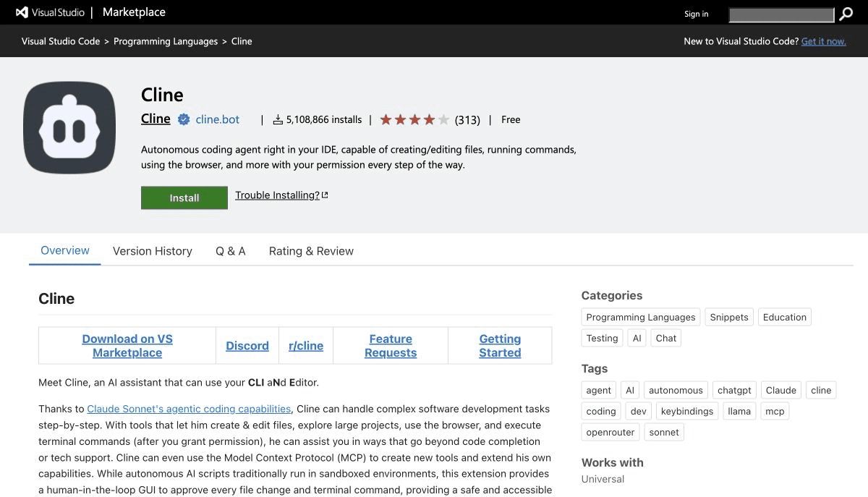Select the Testing category chip
Screen dimensions: 868x497
603,338
